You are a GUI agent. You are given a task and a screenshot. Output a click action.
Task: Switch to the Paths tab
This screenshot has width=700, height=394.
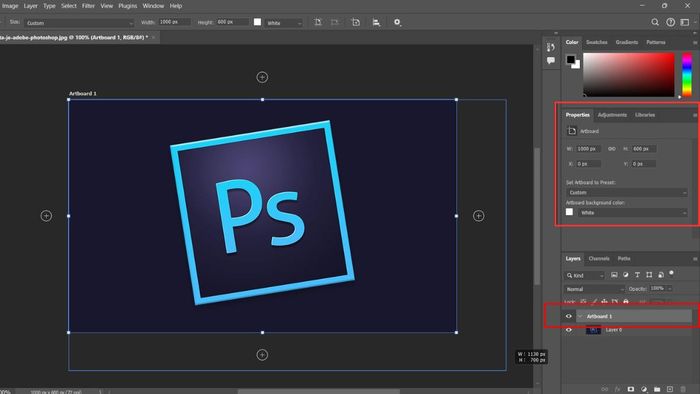click(x=624, y=259)
